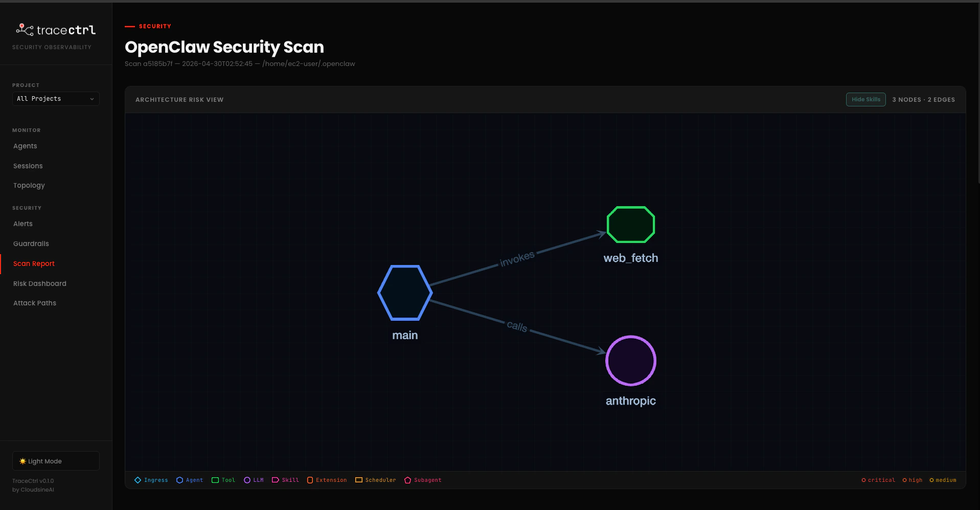The image size is (980, 510).
Task: Open the Risk Dashboard
Action: tap(40, 283)
